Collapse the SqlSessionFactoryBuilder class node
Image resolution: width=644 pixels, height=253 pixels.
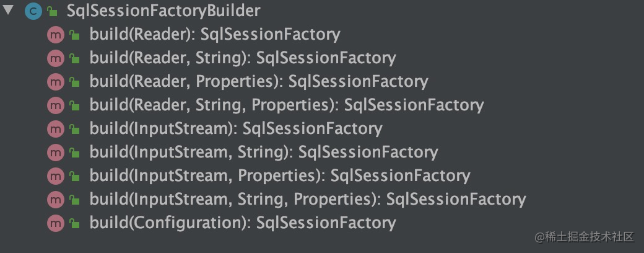coord(8,11)
